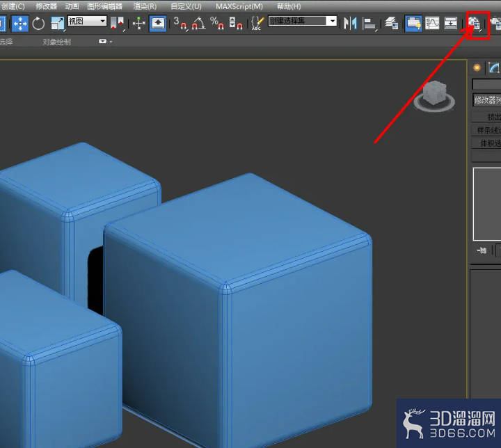The width and height of the screenshot is (501, 448).
Task: Open the Curve Editor icon
Action: [x=432, y=24]
